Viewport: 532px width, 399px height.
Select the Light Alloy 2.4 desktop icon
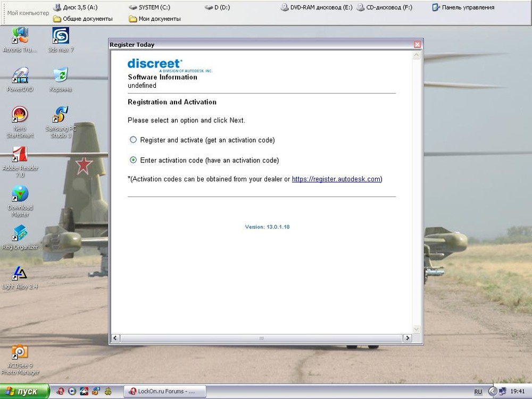click(20, 277)
